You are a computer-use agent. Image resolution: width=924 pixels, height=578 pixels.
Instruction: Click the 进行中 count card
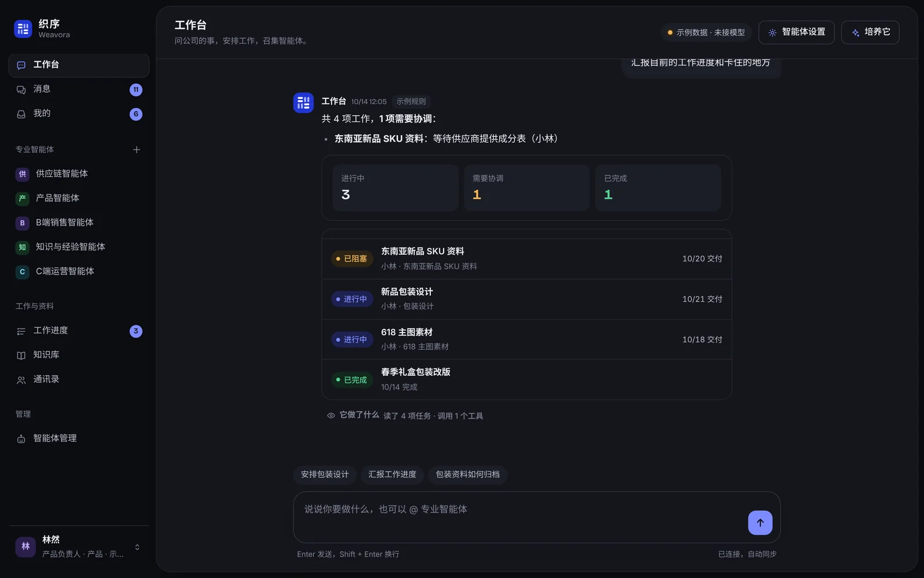pyautogui.click(x=396, y=188)
